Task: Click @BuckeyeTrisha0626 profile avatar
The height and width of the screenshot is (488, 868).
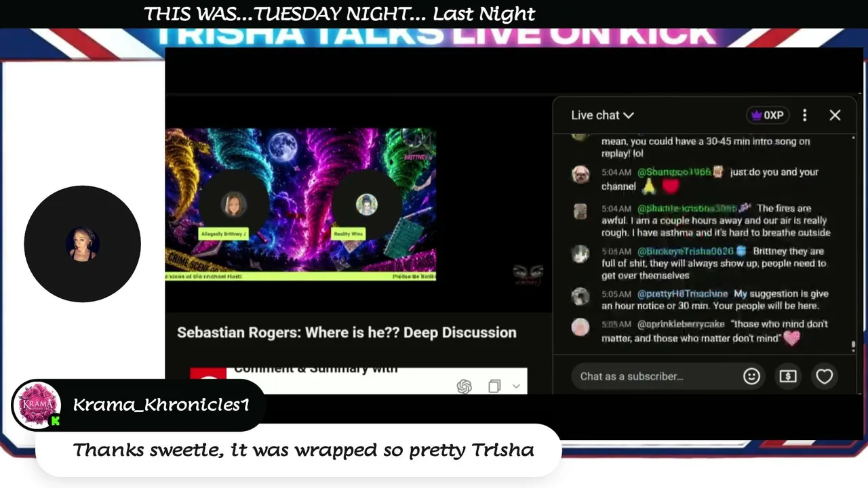Action: pos(580,253)
